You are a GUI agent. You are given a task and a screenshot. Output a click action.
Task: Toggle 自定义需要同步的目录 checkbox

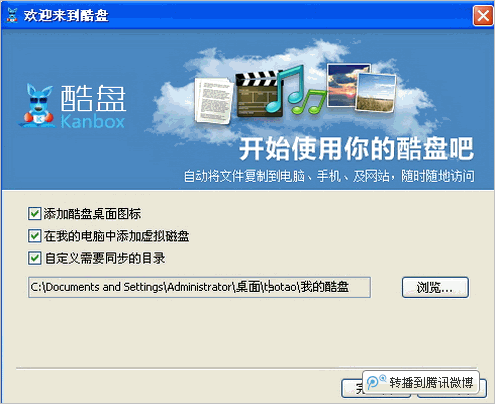pyautogui.click(x=35, y=258)
